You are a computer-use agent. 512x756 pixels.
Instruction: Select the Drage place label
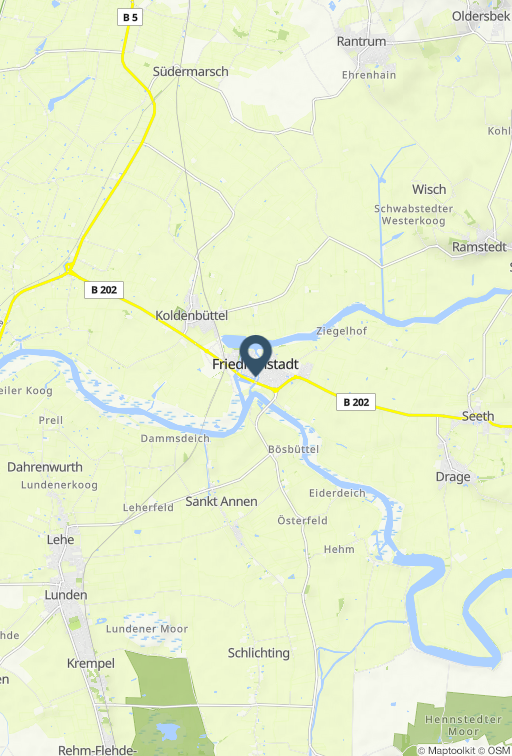pos(453,477)
